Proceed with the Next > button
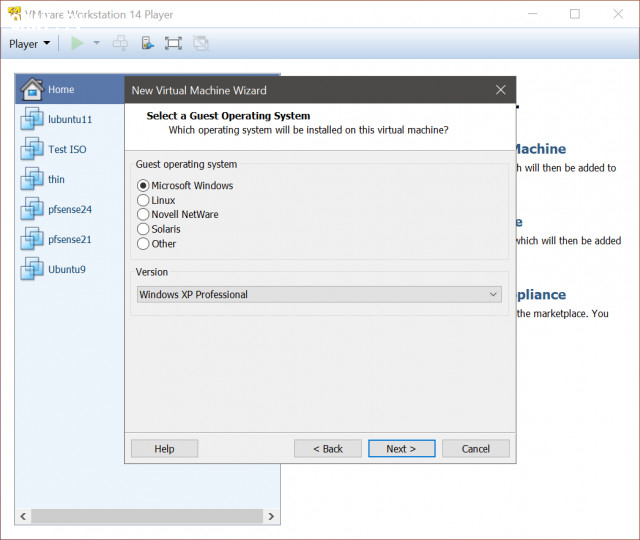The image size is (640, 540). pyautogui.click(x=402, y=449)
